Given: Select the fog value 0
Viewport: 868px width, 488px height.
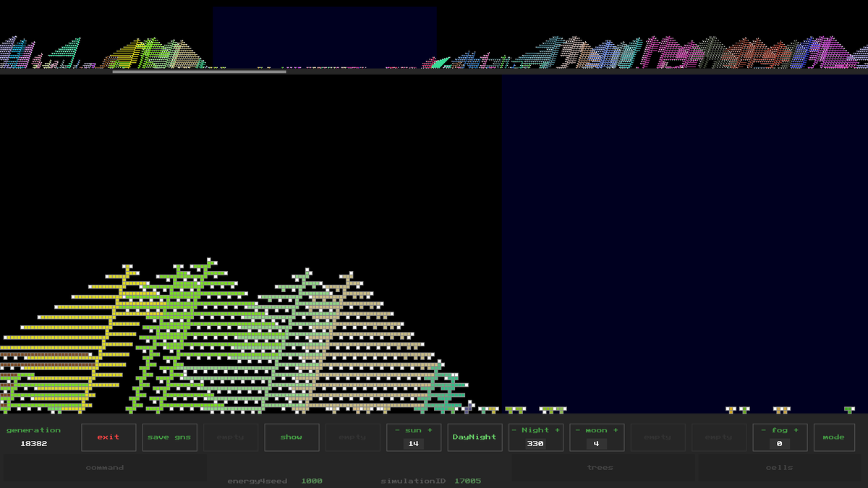Looking at the screenshot, I should (x=780, y=444).
